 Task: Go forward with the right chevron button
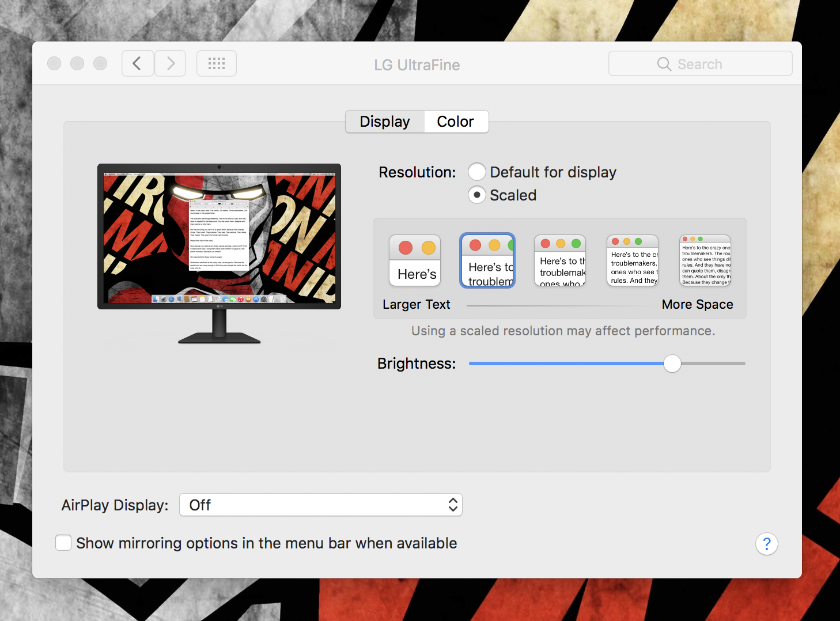tap(170, 63)
